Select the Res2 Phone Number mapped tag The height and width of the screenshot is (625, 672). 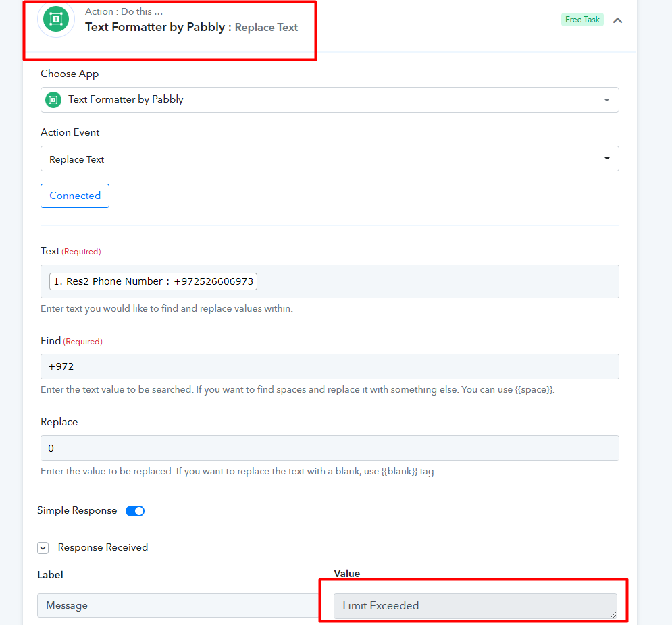click(x=153, y=281)
